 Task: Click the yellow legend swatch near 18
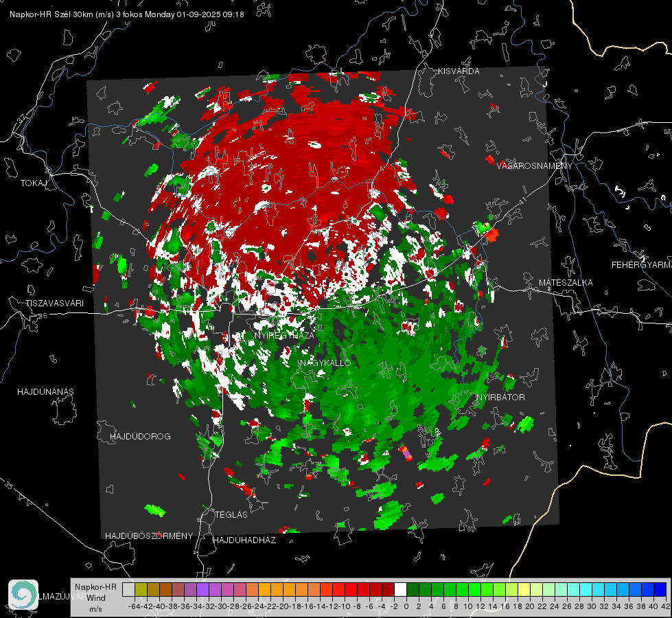coord(524,589)
